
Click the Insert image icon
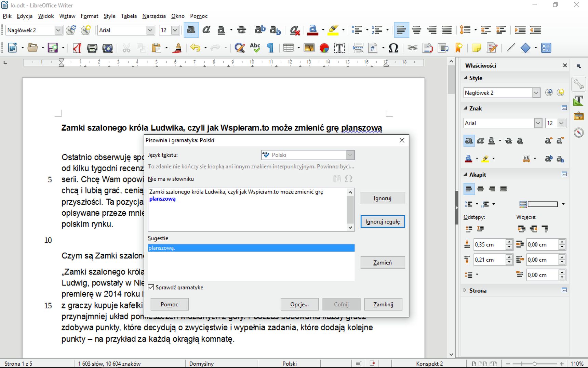tap(309, 48)
